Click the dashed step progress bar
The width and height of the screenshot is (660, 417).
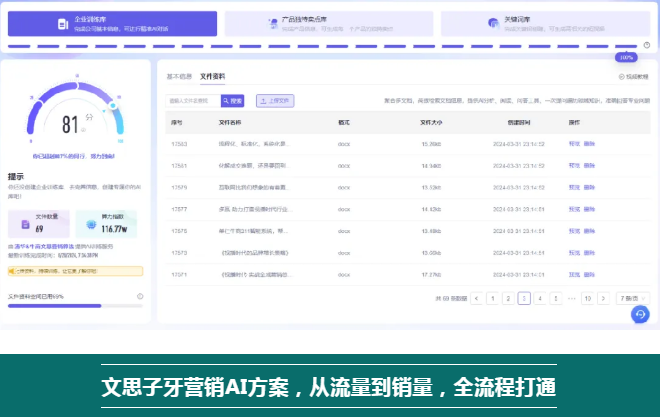tap(322, 46)
